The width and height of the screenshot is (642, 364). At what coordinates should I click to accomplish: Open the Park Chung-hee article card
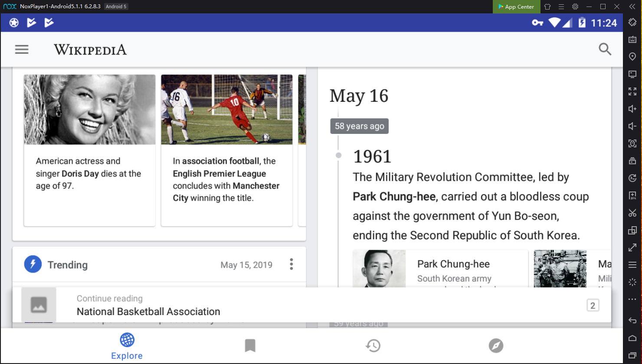[x=441, y=269]
